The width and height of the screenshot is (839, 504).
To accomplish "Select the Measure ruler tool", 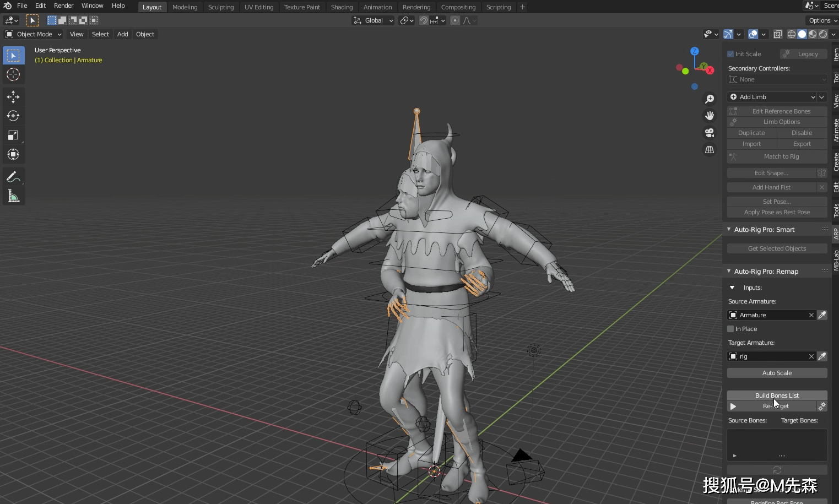I will click(13, 197).
